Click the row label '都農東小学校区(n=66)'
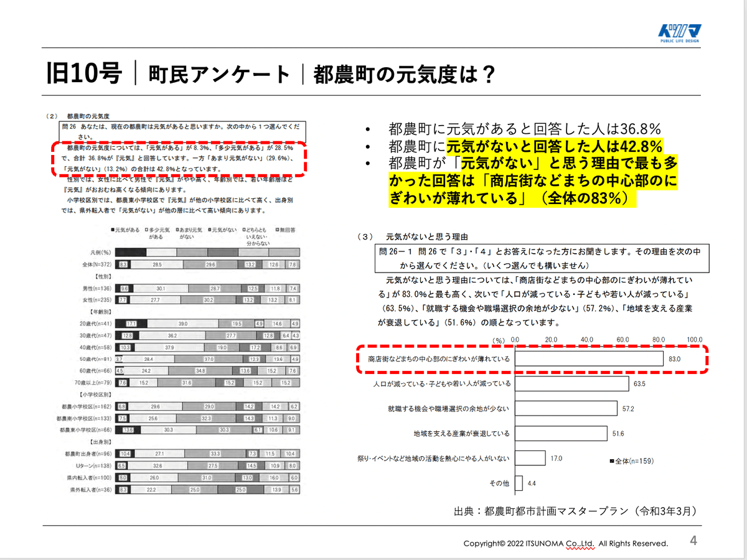 pyautogui.click(x=86, y=430)
